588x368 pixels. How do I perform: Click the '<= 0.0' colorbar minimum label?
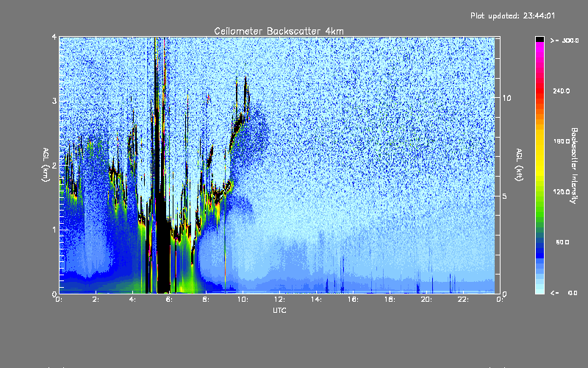(x=564, y=293)
